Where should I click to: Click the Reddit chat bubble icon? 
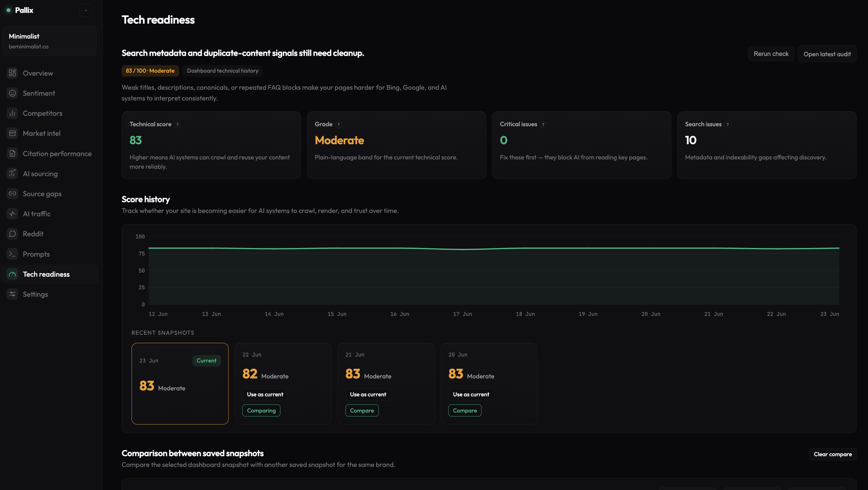tap(13, 234)
